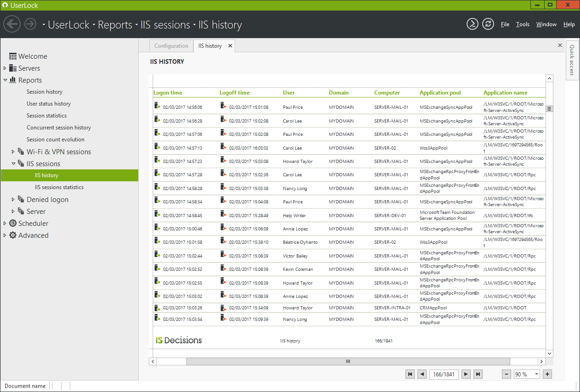This screenshot has width=580, height=392.
Task: Expand the Scheduler tree node
Action: (5, 223)
